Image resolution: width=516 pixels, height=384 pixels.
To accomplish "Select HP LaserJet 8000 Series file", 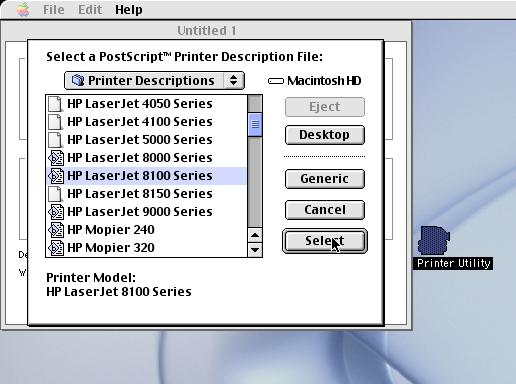I will (x=147, y=158).
